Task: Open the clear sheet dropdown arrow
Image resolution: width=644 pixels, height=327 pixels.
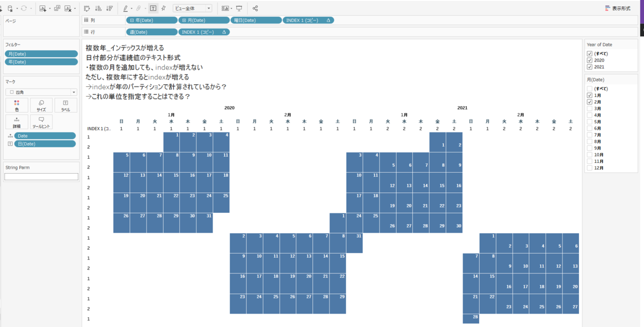Action: 75,9
